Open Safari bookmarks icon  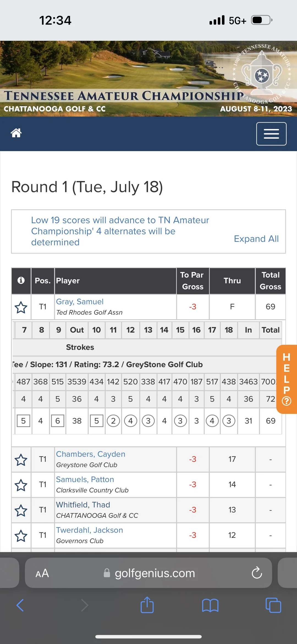(x=210, y=605)
